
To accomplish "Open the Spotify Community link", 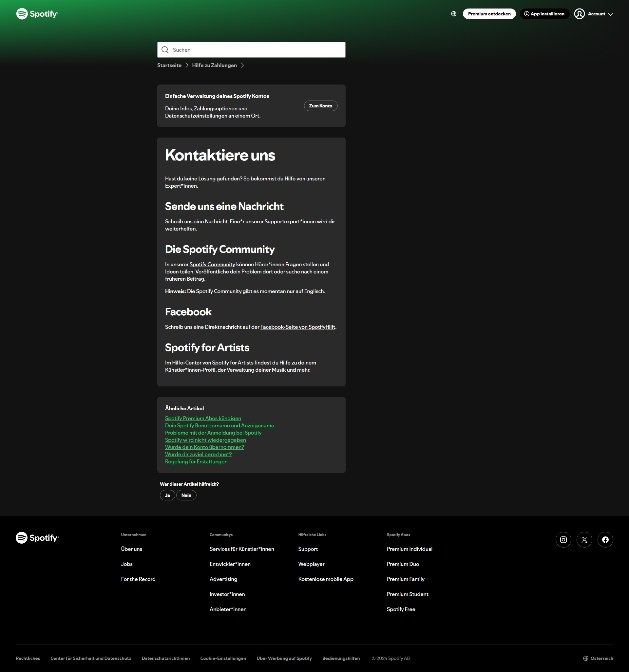I will click(x=212, y=264).
